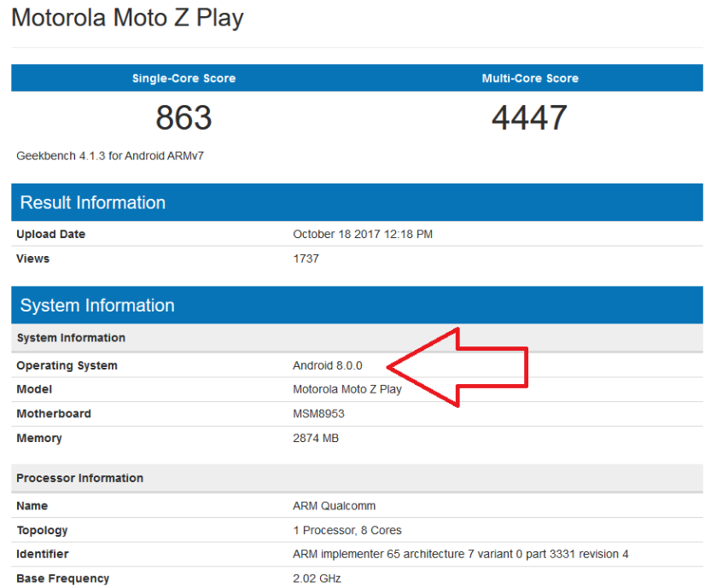Viewport: 711px width, 588px height.
Task: Select the ARM Qualcomm value
Action: tap(335, 505)
